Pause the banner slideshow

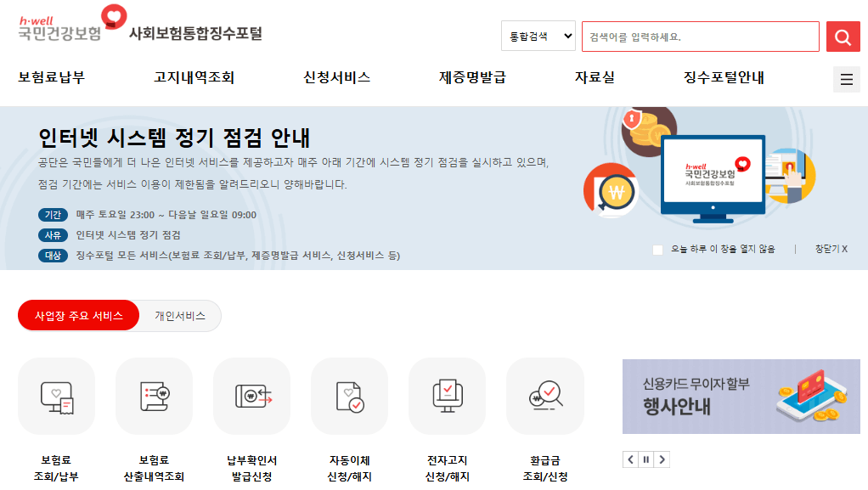click(646, 459)
